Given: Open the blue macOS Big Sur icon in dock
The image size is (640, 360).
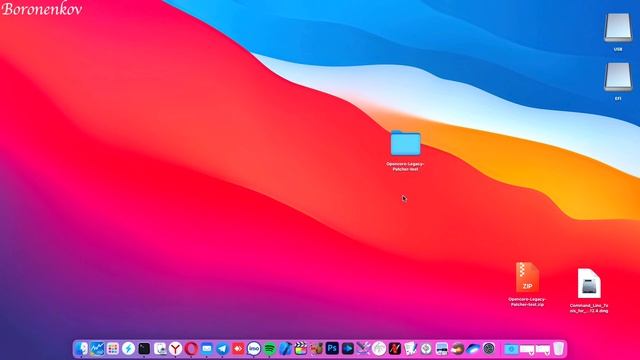Looking at the screenshot, I should [473, 349].
